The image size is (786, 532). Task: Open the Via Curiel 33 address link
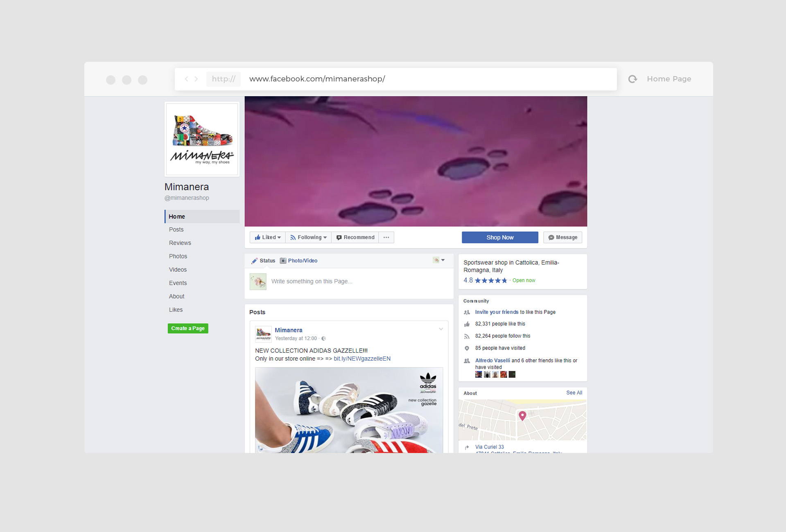[x=490, y=447]
